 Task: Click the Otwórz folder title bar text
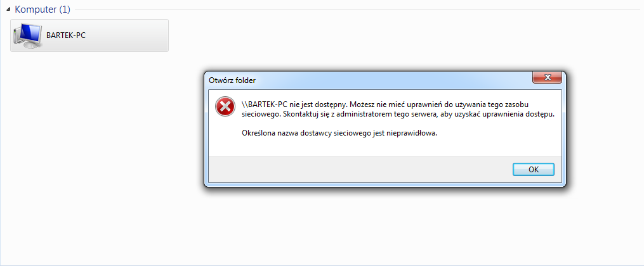(x=232, y=80)
